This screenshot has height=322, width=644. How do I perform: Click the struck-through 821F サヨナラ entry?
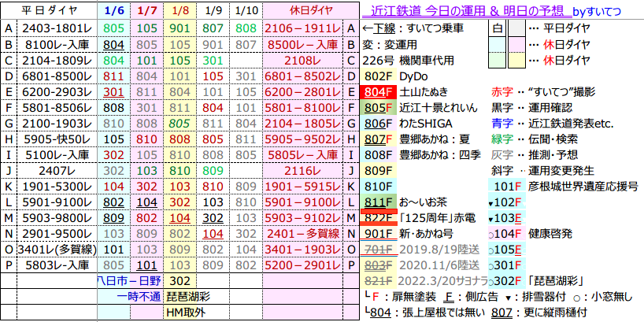click(x=424, y=281)
